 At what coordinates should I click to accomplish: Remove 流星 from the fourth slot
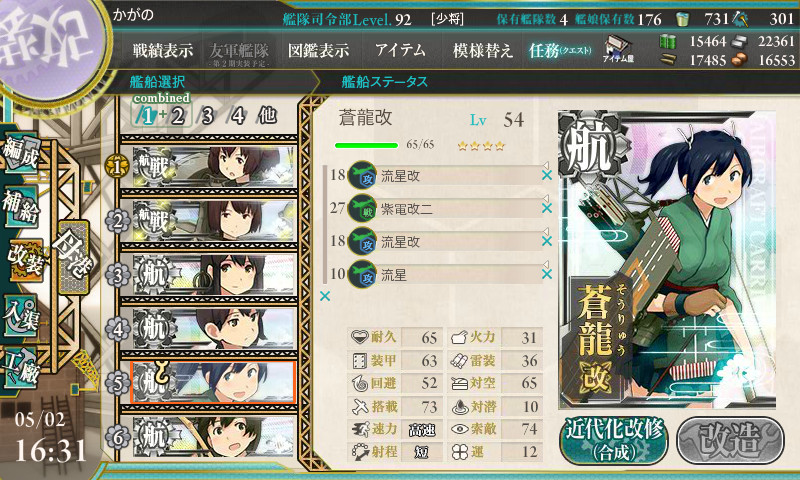point(547,274)
